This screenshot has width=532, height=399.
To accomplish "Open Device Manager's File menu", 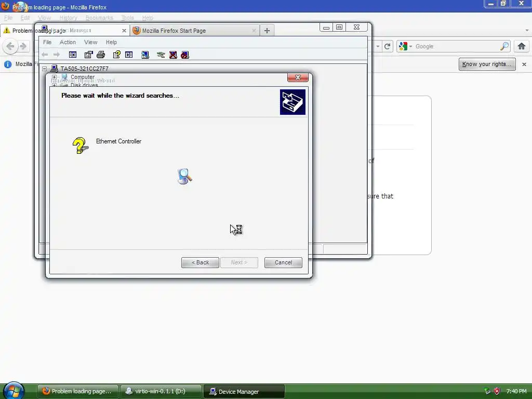I will 47,42.
